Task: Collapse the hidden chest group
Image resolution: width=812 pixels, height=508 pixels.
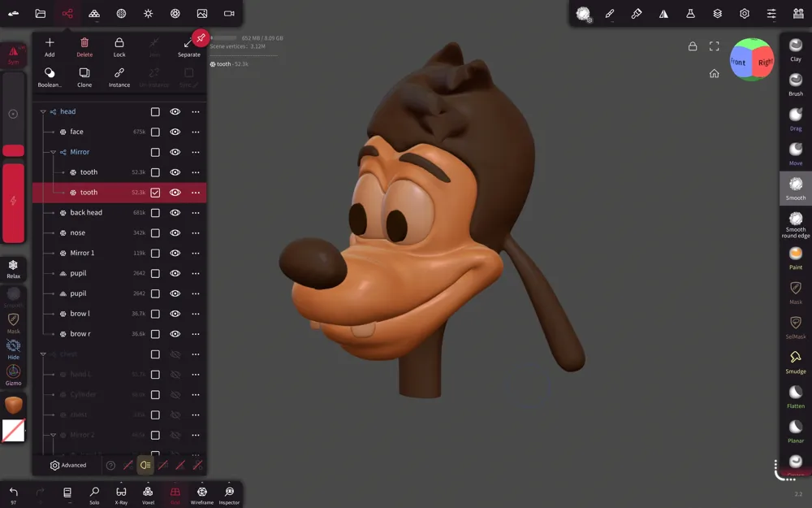Action: [x=43, y=354]
